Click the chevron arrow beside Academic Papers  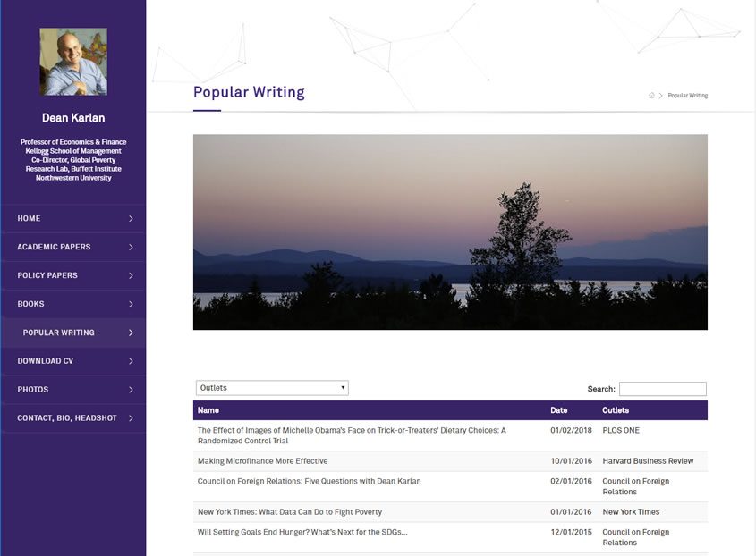pos(131,247)
